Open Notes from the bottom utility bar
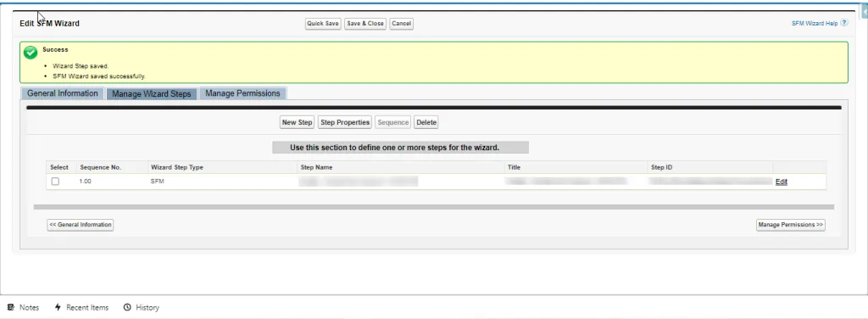Screen dimensions: 868x319 click(23, 307)
